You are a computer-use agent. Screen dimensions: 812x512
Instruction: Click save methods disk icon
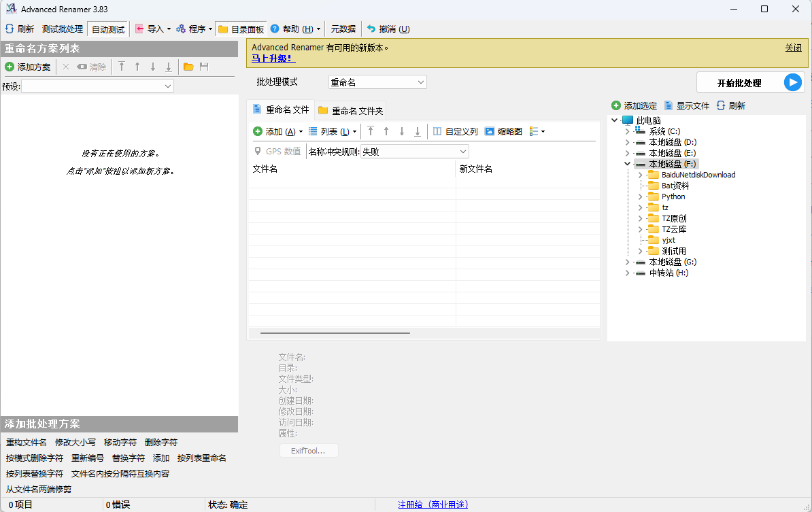(x=204, y=67)
